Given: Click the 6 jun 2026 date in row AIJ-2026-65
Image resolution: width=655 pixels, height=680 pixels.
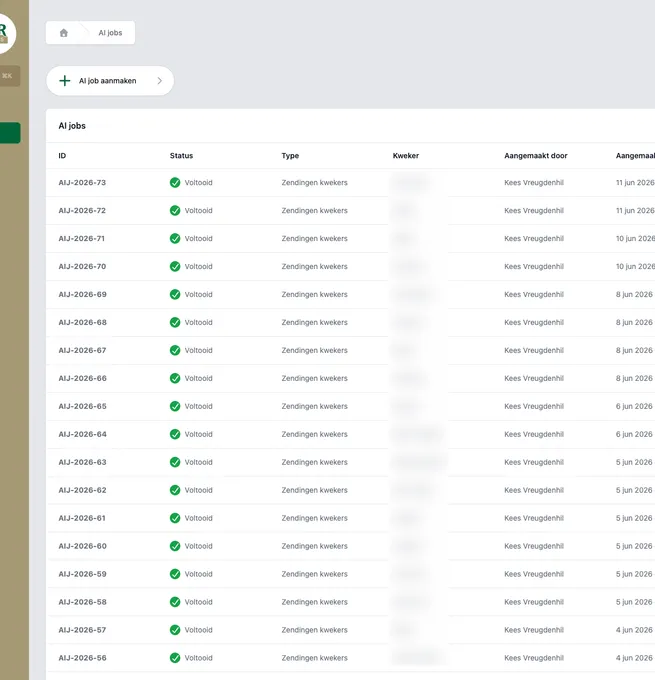Looking at the screenshot, I should point(634,406).
